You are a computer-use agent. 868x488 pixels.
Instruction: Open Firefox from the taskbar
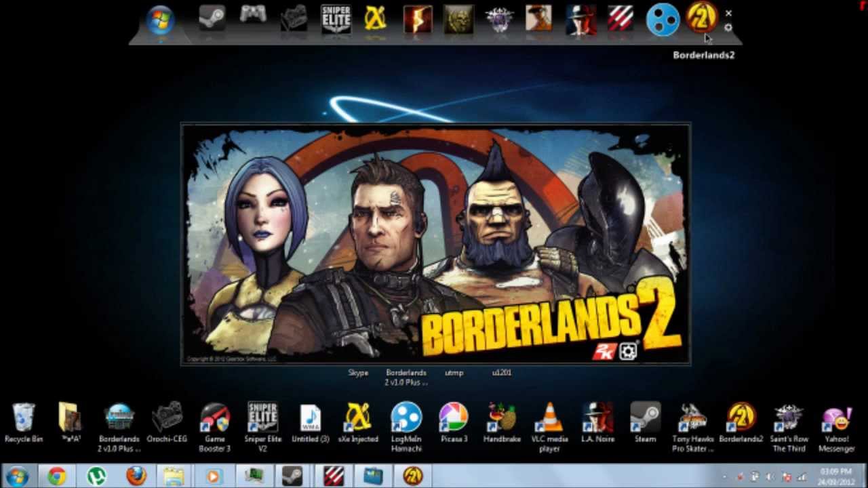(x=136, y=476)
